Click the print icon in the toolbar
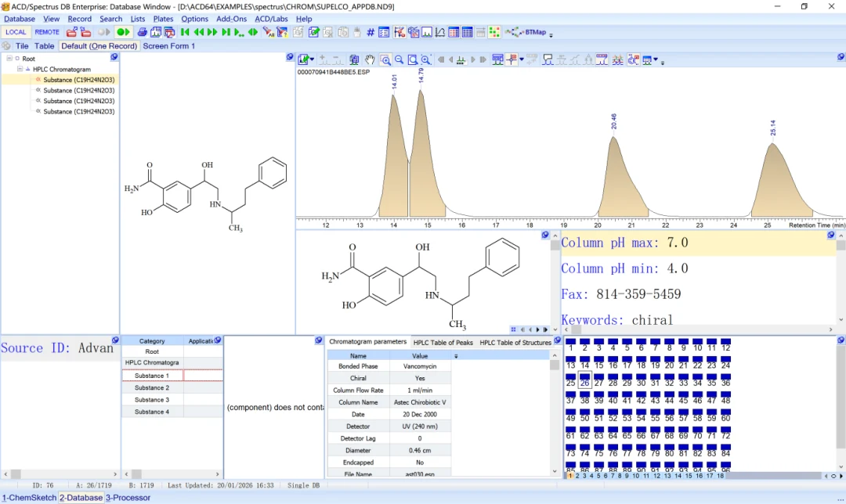Screen dimensions: 846x504 [x=142, y=32]
